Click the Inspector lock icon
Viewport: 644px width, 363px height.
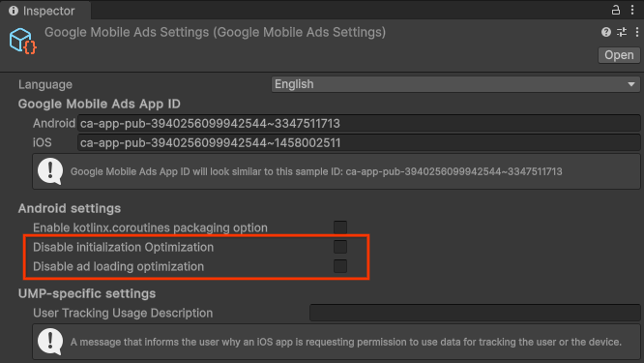pyautogui.click(x=615, y=10)
